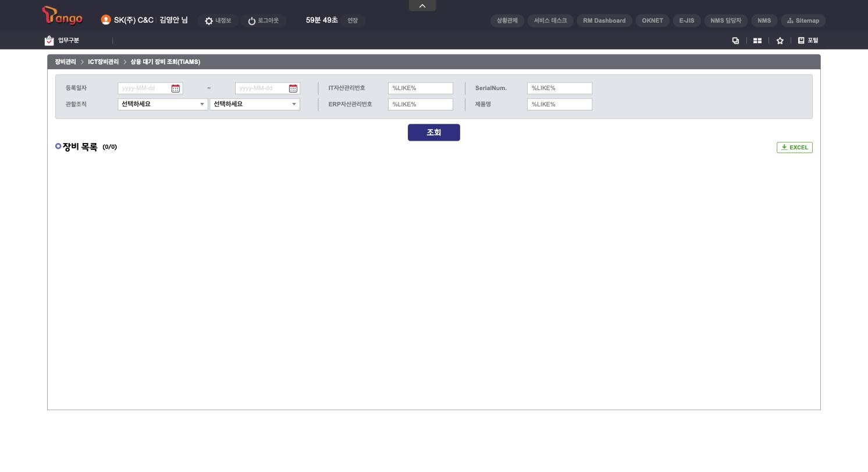Click the 업무구분 clipboard icon

click(x=49, y=41)
